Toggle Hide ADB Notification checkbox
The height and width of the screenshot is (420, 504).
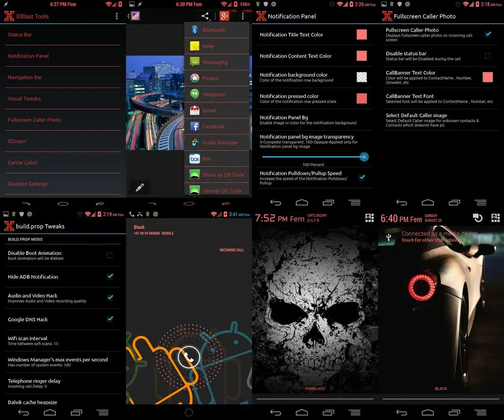[110, 276]
